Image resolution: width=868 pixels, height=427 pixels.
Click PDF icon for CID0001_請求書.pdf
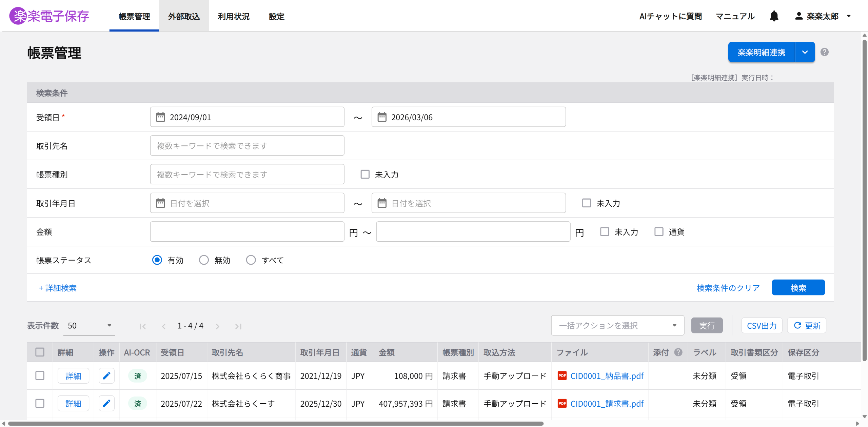coord(562,403)
